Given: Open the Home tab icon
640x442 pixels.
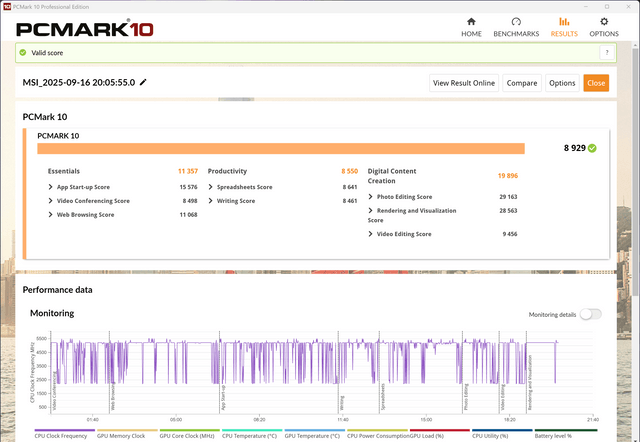Looking at the screenshot, I should (x=471, y=22).
